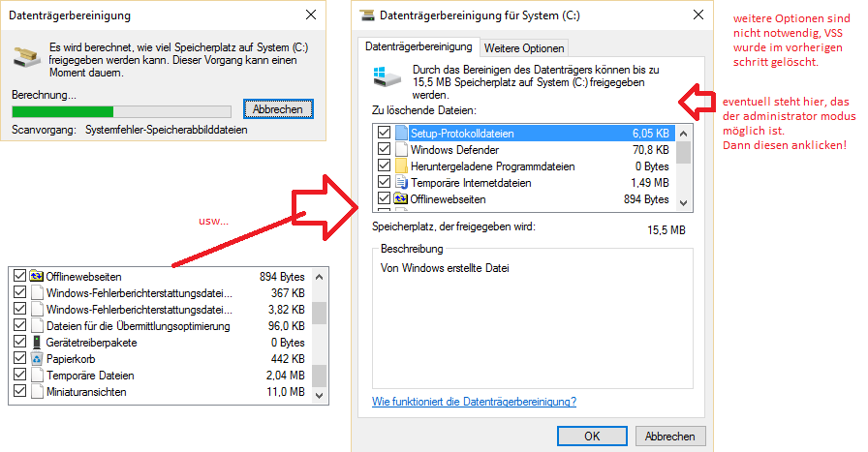Open 'Wie funktioniert die Datenträgerbereinigung?' link
The image size is (868, 452).
474,402
